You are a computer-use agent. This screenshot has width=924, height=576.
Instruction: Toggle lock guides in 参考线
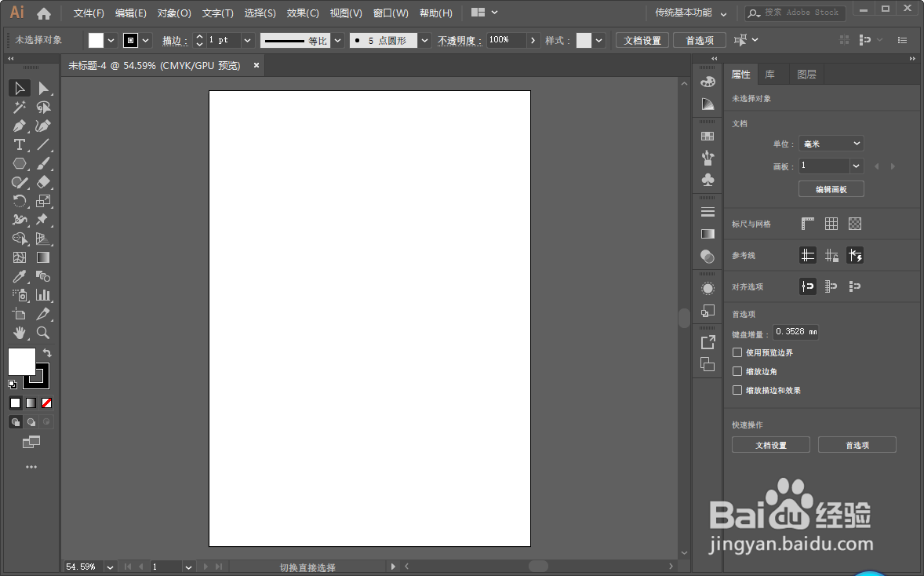pos(831,255)
